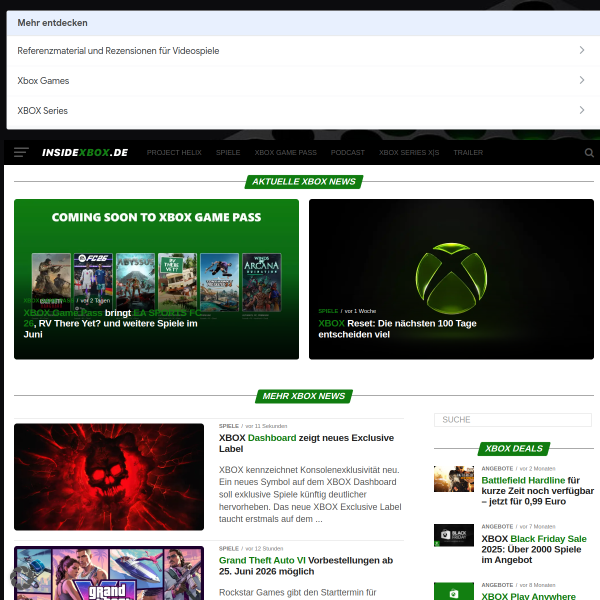Open the Grand Theft Auto VI article thumbnail
The height and width of the screenshot is (600, 600).
click(x=109, y=573)
